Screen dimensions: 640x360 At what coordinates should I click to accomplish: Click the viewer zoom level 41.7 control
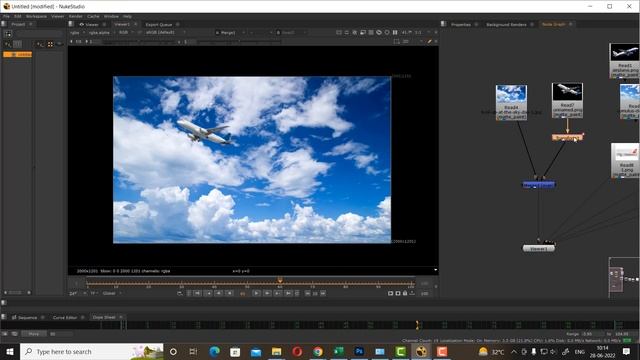[407, 32]
